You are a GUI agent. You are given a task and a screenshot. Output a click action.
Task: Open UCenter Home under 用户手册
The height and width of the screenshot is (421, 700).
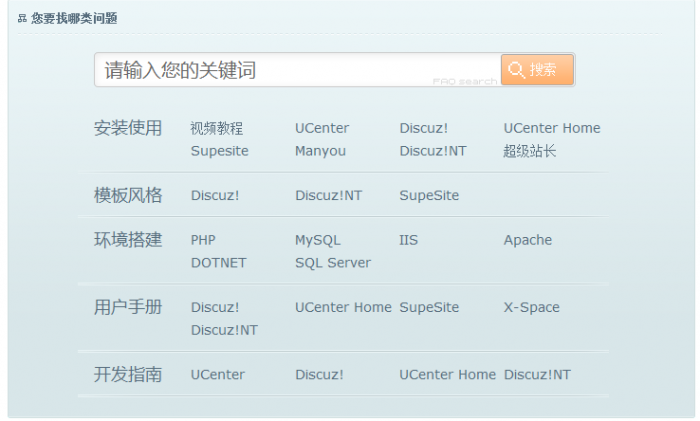click(343, 308)
